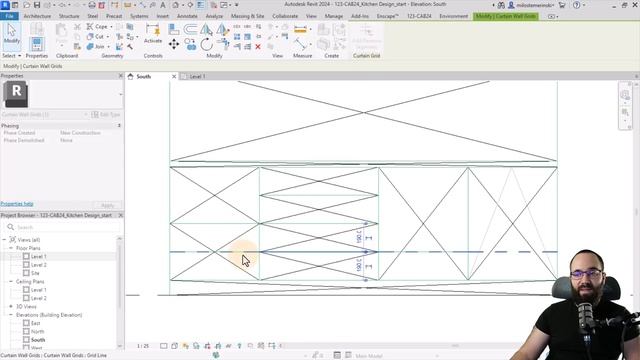
Task: Click the Activate controls tool
Action: (x=153, y=33)
